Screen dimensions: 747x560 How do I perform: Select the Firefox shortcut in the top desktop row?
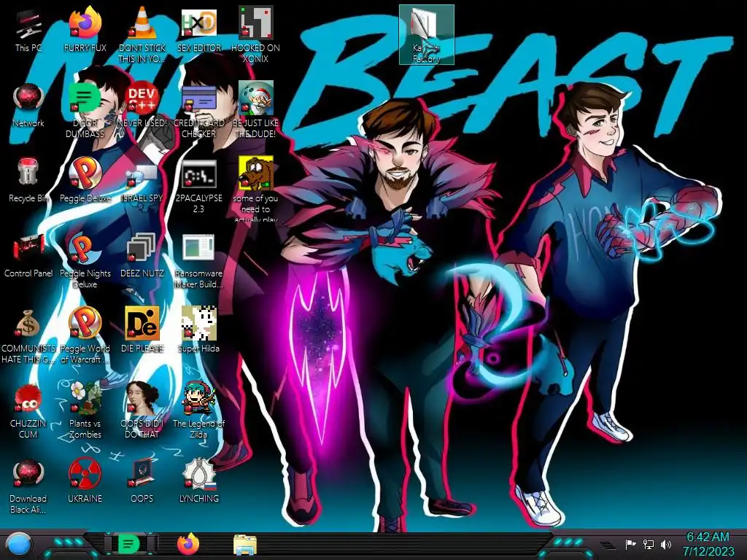point(85,31)
